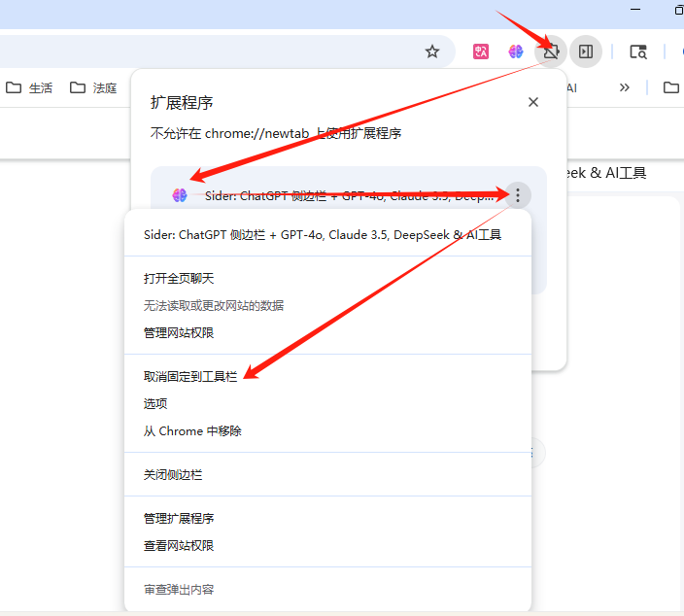Screen dimensions: 684x616
Task: Click the Sider extension title in context menu
Action: [323, 235]
